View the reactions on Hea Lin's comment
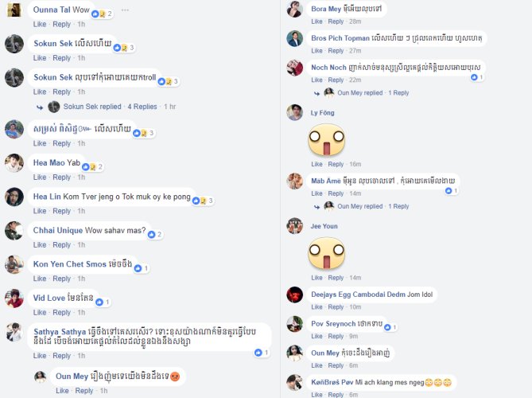Screen dimensions: 532x398 click(x=203, y=201)
